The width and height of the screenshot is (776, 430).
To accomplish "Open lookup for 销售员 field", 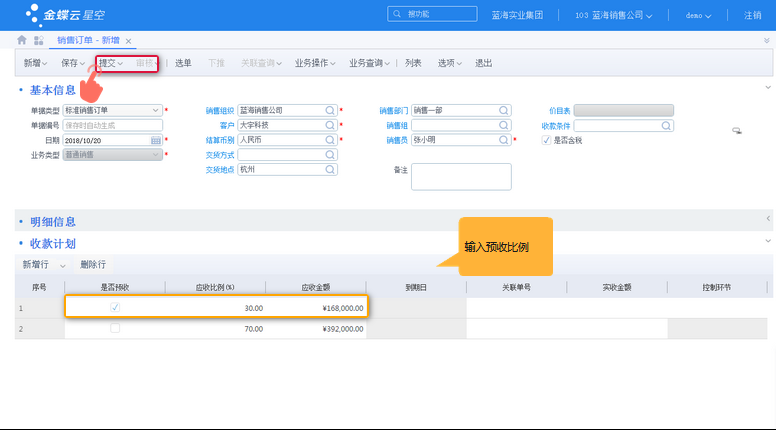I will coord(504,140).
